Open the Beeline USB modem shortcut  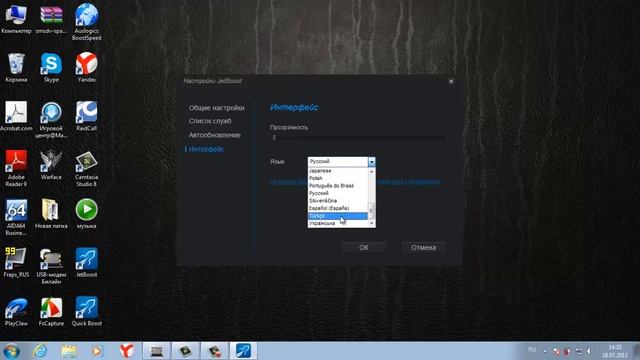(x=51, y=266)
